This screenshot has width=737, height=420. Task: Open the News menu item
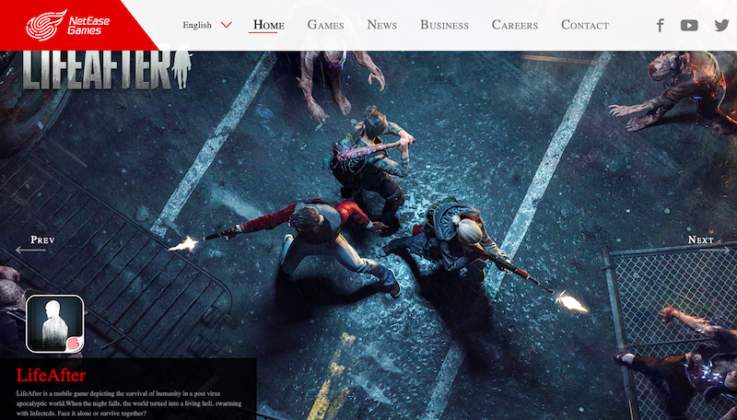(382, 25)
